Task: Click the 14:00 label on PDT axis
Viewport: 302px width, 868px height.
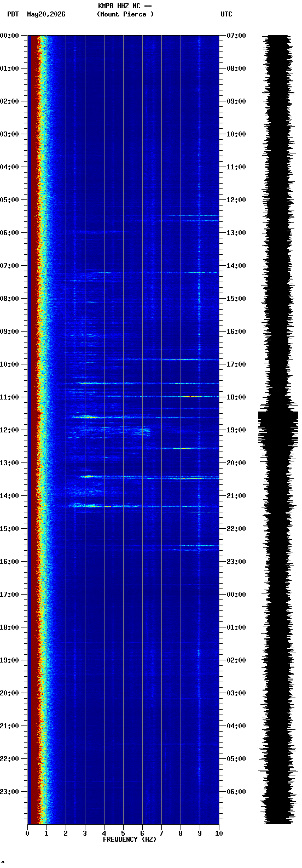Action: tap(9, 496)
